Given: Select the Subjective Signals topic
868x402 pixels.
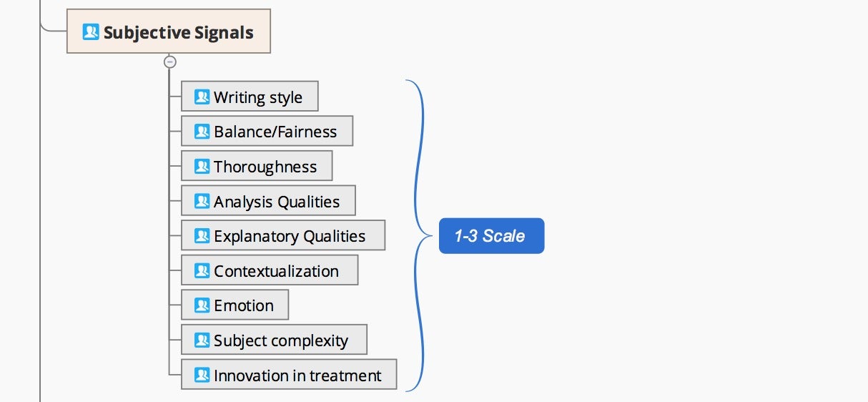Looking at the screenshot, I should click(x=169, y=31).
